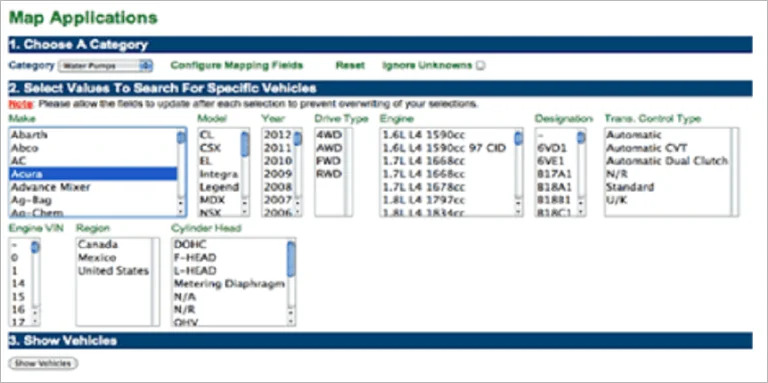Pick L-HEAD cylinder head
The image size is (768, 383).
click(229, 271)
